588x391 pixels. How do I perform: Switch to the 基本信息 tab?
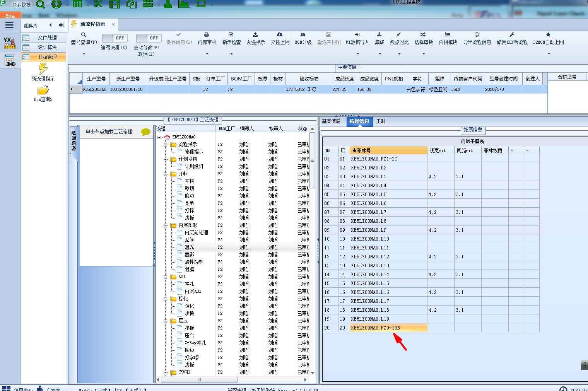331,121
